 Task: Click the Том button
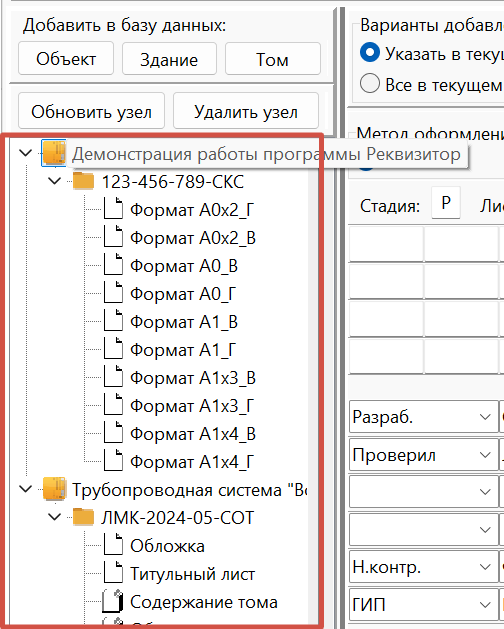click(x=272, y=59)
